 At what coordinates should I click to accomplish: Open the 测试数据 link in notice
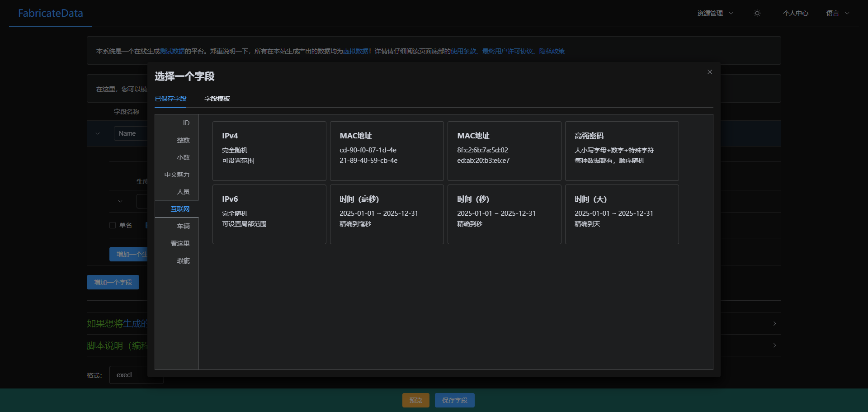[172, 51]
